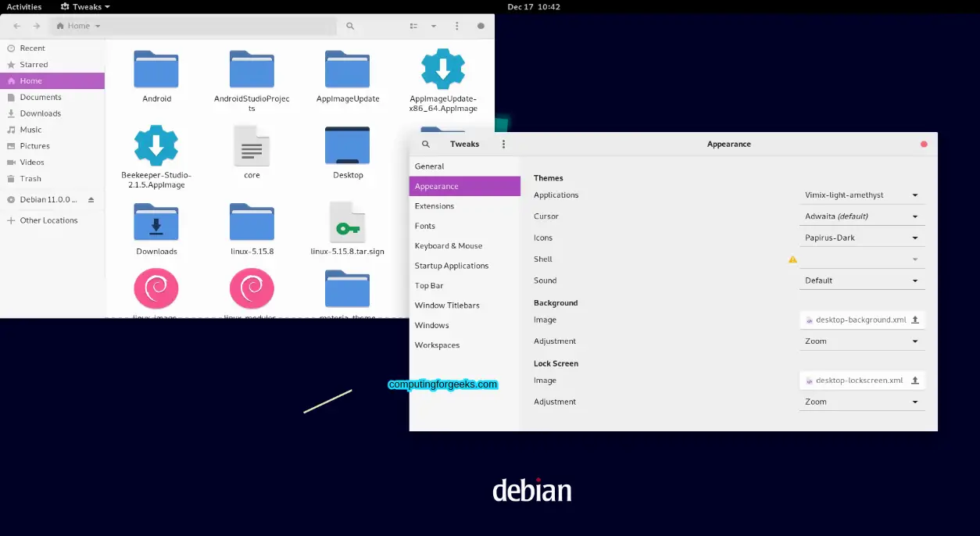Open the three-dot menu icon in Files
Screen dimensions: 980x536
click(x=457, y=25)
